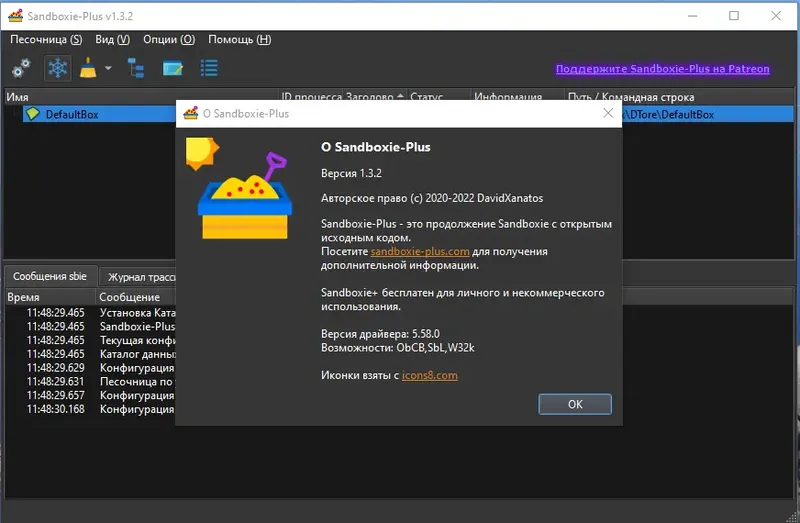Click the About dialog title bar icon

(191, 113)
